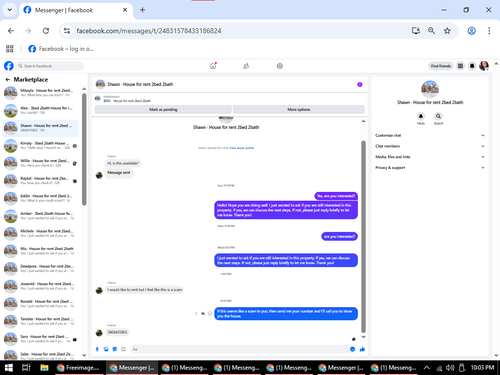The image size is (500, 375).
Task: Open File Explorer from taskbar
Action: pyautogui.click(x=44, y=368)
